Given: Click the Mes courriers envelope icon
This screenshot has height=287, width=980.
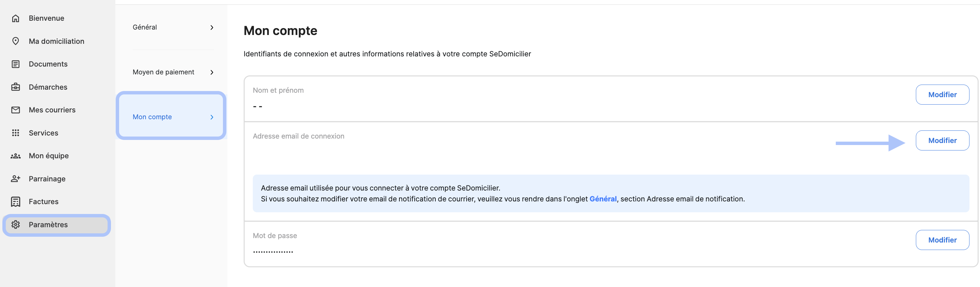Looking at the screenshot, I should (x=16, y=110).
